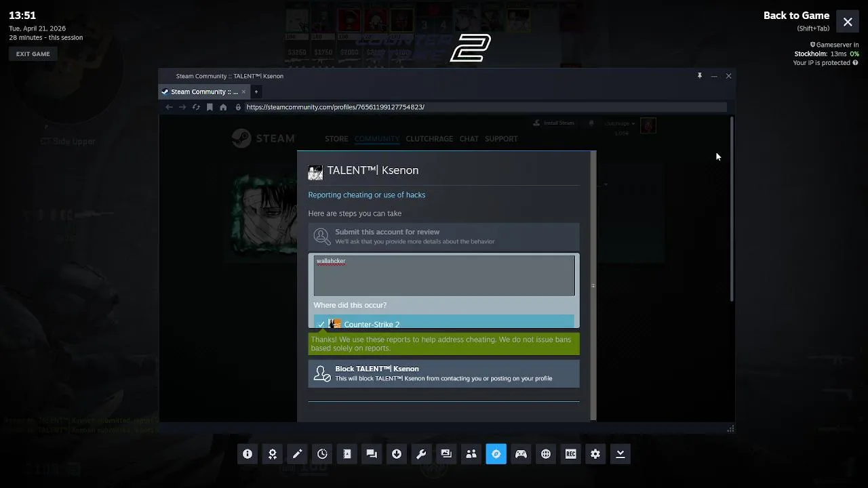This screenshot has height=488, width=868.
Task: Open the guides book icon
Action: point(347,454)
